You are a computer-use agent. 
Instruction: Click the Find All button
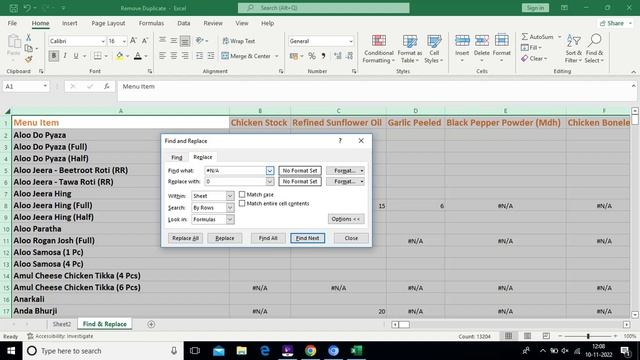268,238
